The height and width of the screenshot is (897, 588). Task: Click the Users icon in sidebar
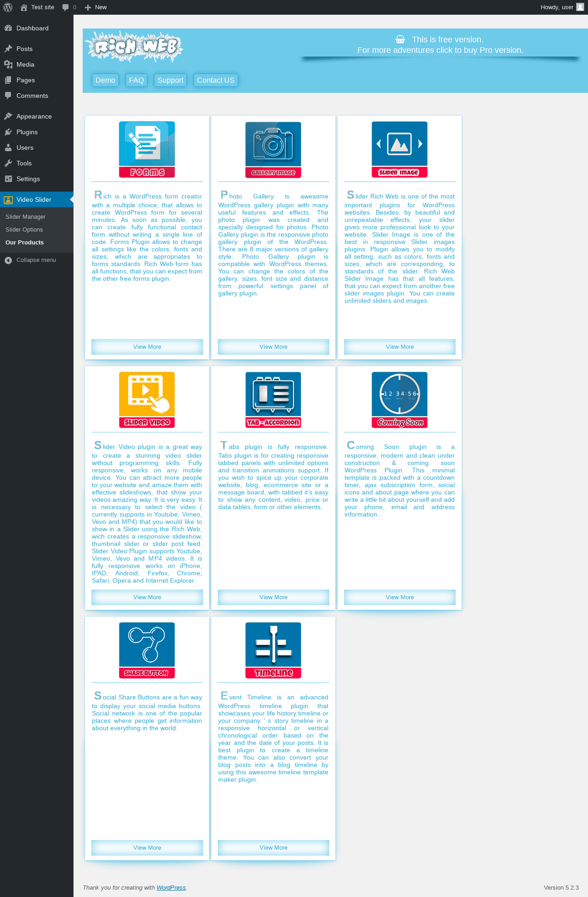click(x=8, y=148)
